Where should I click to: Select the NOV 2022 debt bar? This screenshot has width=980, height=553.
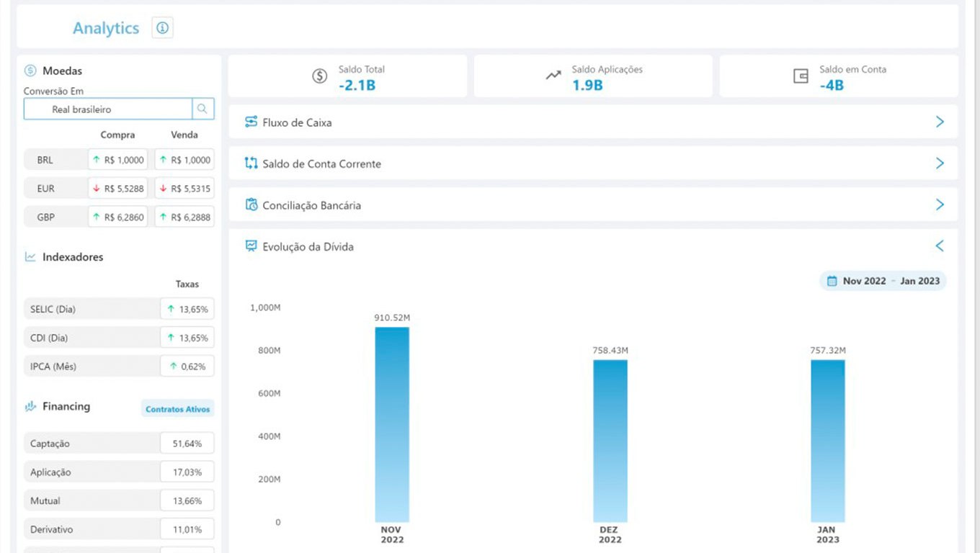392,425
